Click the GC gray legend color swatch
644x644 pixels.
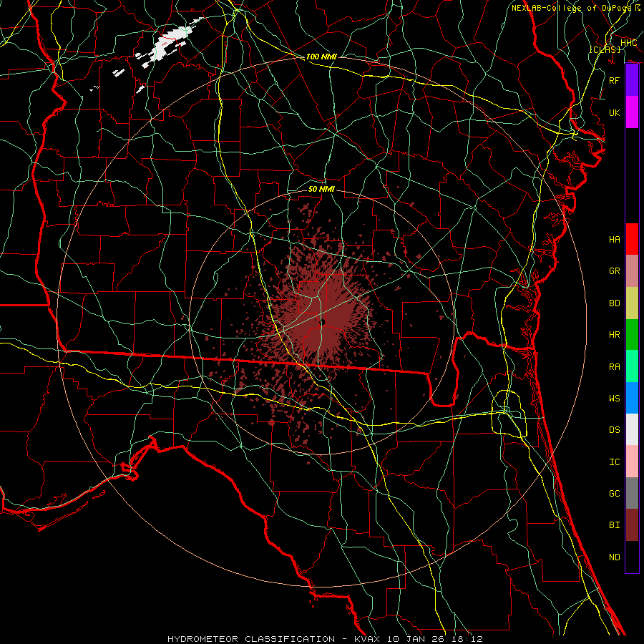pyautogui.click(x=632, y=493)
